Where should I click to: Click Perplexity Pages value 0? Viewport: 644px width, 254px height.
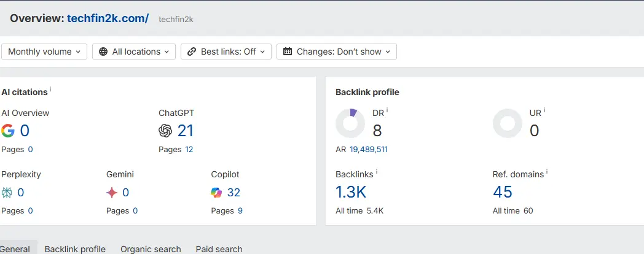30,211
